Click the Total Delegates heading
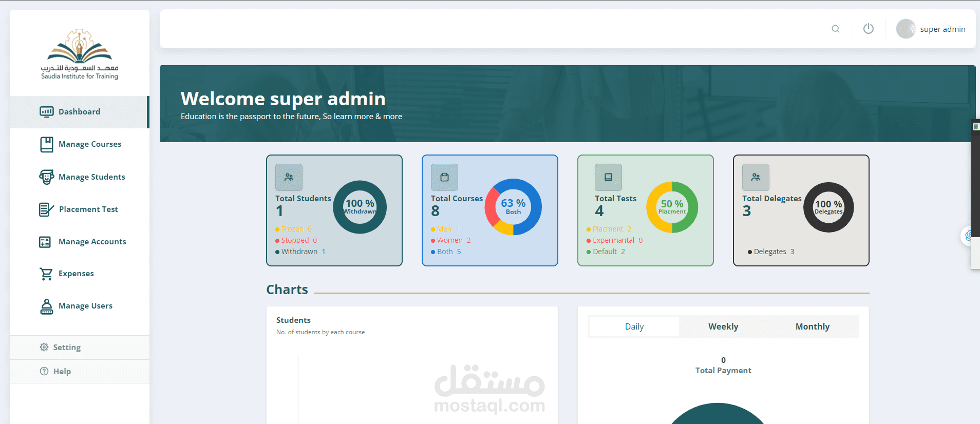Image resolution: width=980 pixels, height=424 pixels. click(x=771, y=199)
